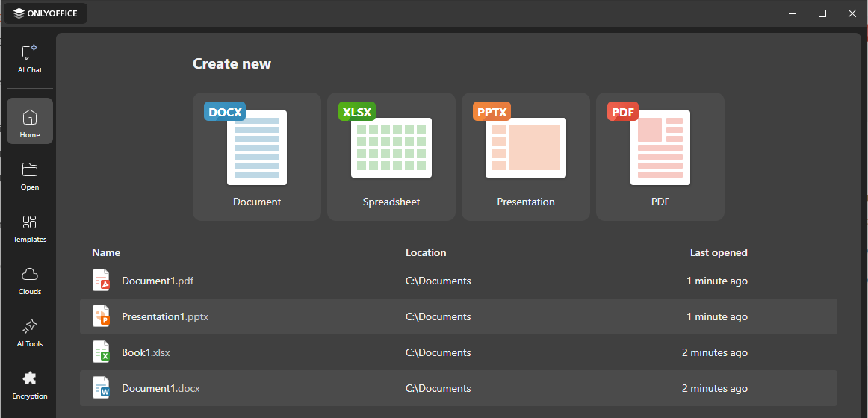Viewport: 868px width, 418px height.
Task: Click the Presentation1.pptx file icon
Action: coord(102,316)
